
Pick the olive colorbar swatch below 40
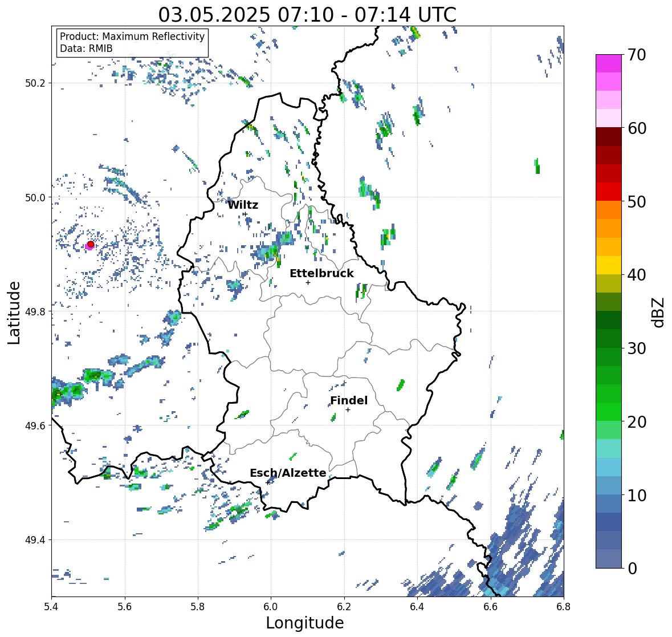click(609, 283)
